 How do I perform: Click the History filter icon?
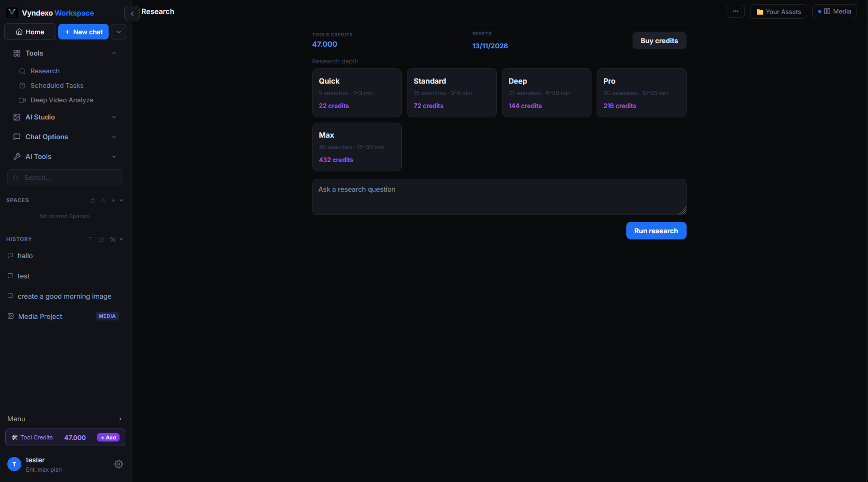click(x=90, y=239)
